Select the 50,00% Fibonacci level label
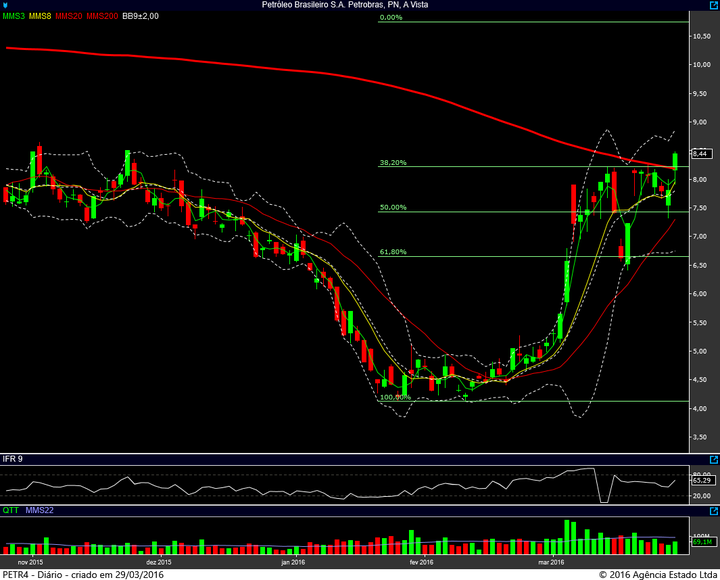The height and width of the screenshot is (580, 720). tap(393, 207)
